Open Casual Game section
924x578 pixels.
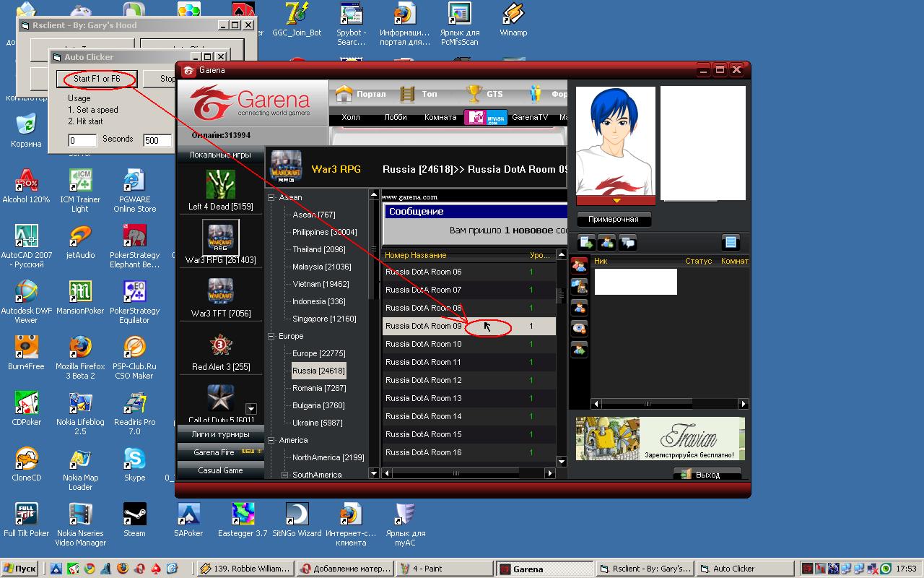coord(221,470)
